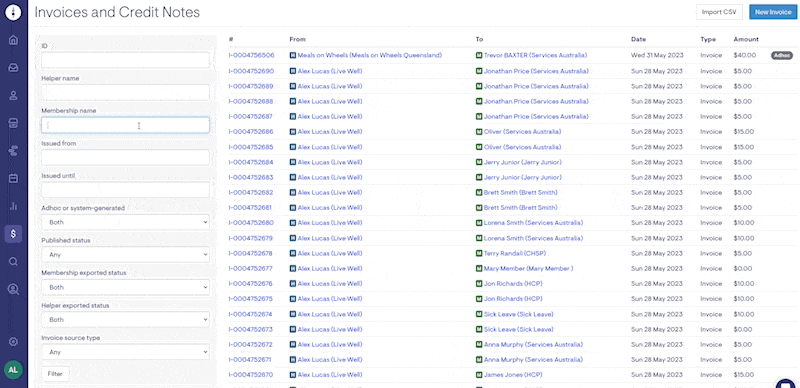The width and height of the screenshot is (800, 388).
Task: Click the Helper name input field
Action: pos(125,92)
